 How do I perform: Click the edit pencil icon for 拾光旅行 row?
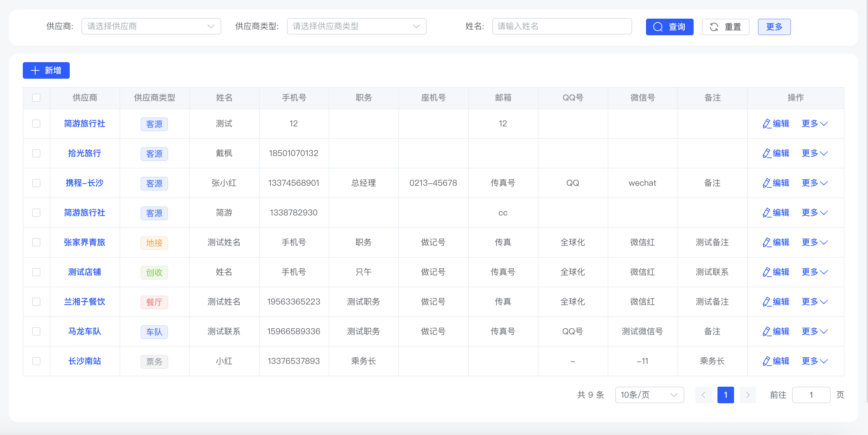click(x=766, y=153)
